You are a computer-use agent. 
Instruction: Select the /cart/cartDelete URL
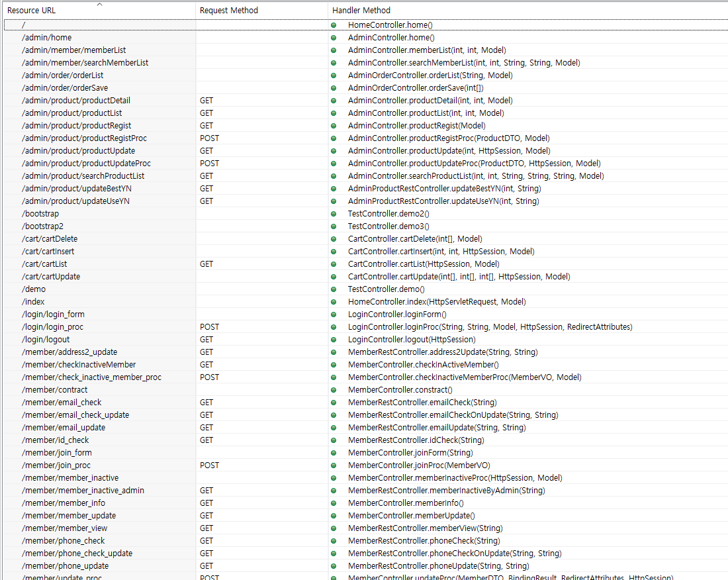point(49,238)
